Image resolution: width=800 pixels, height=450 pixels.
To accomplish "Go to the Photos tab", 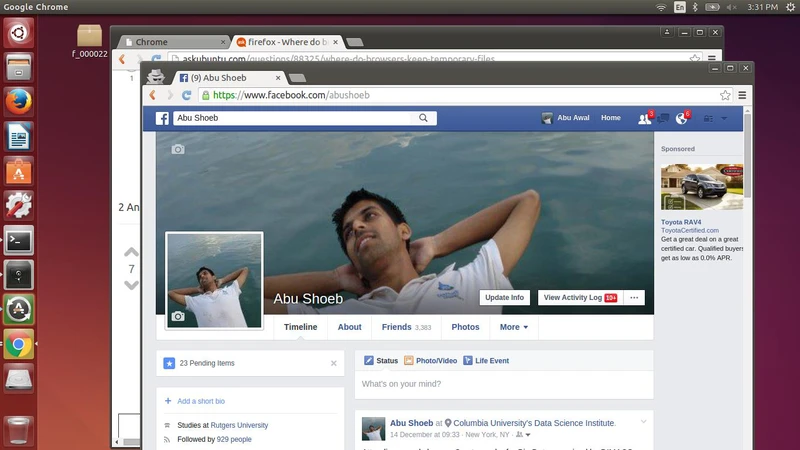I will [465, 327].
